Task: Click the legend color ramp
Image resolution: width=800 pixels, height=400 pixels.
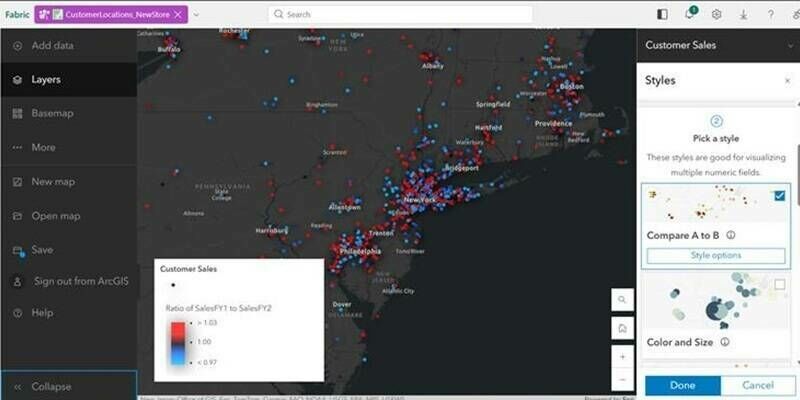Action: pyautogui.click(x=178, y=344)
